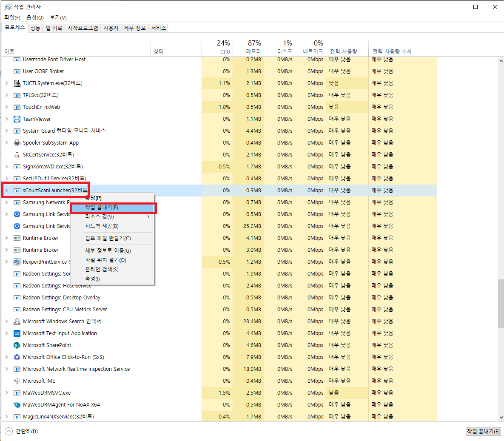This screenshot has width=504, height=441.
Task: Switch to the 서비스 tab
Action: point(159,28)
